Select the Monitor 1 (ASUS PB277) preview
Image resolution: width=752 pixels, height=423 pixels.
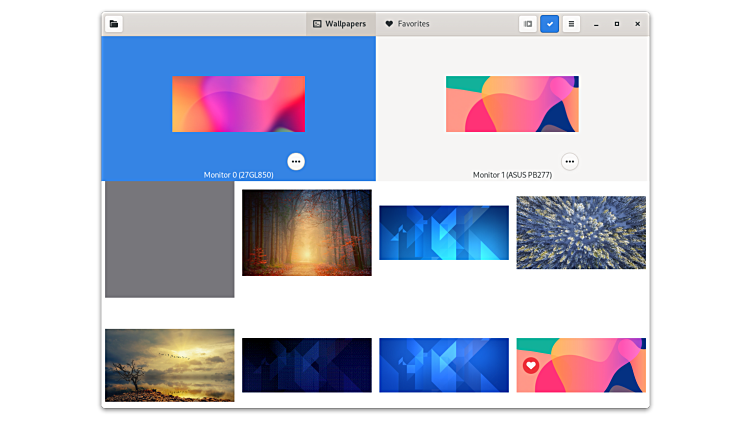[x=512, y=104]
